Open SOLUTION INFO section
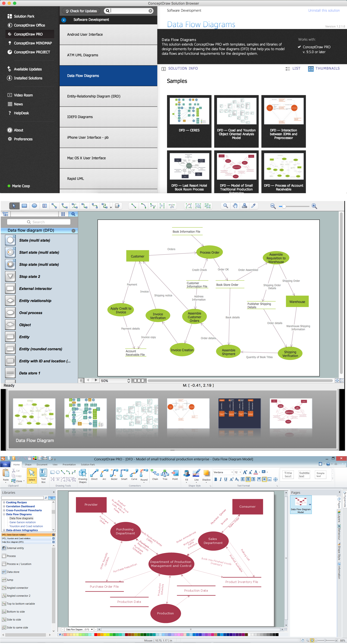This screenshot has width=347, height=644. tap(180, 68)
